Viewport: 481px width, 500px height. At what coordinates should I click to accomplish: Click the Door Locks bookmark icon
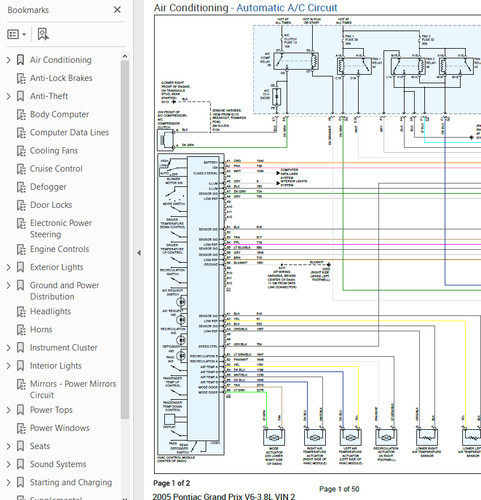tap(21, 205)
